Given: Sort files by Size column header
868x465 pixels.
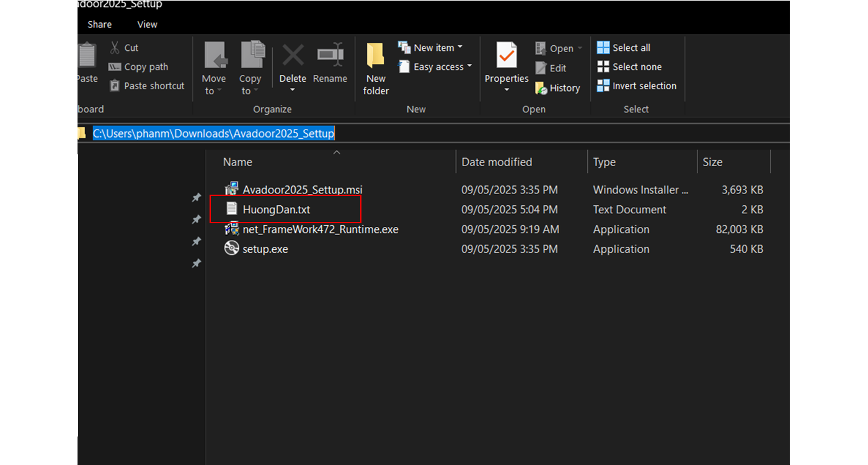Looking at the screenshot, I should coord(712,162).
